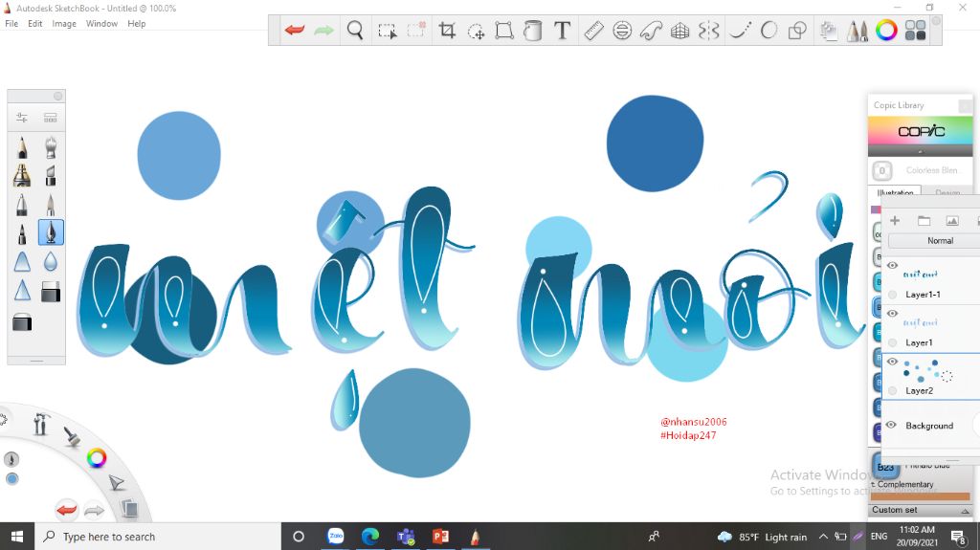Open the Image menu

tap(64, 24)
